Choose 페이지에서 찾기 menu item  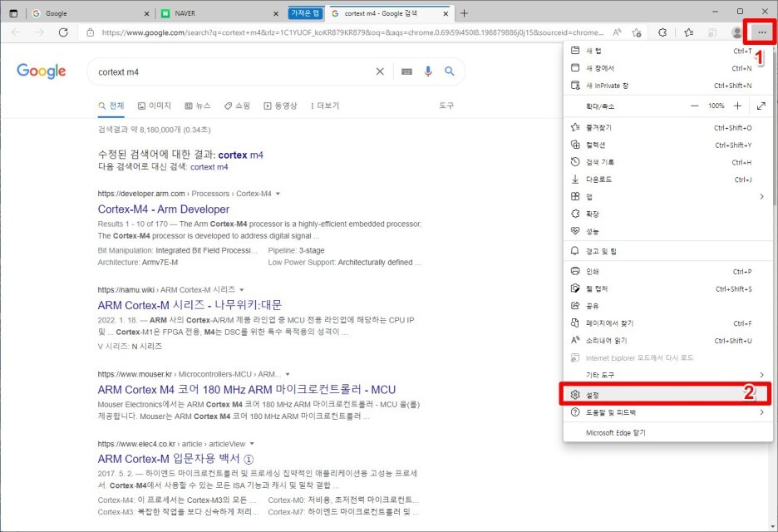[x=667, y=323]
